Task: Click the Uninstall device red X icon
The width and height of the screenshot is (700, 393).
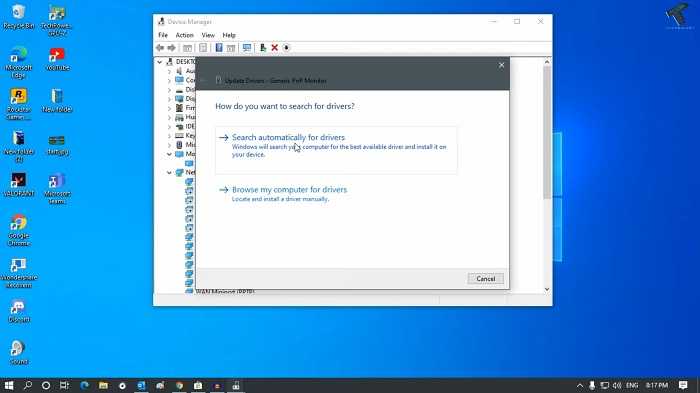Action: [x=275, y=48]
